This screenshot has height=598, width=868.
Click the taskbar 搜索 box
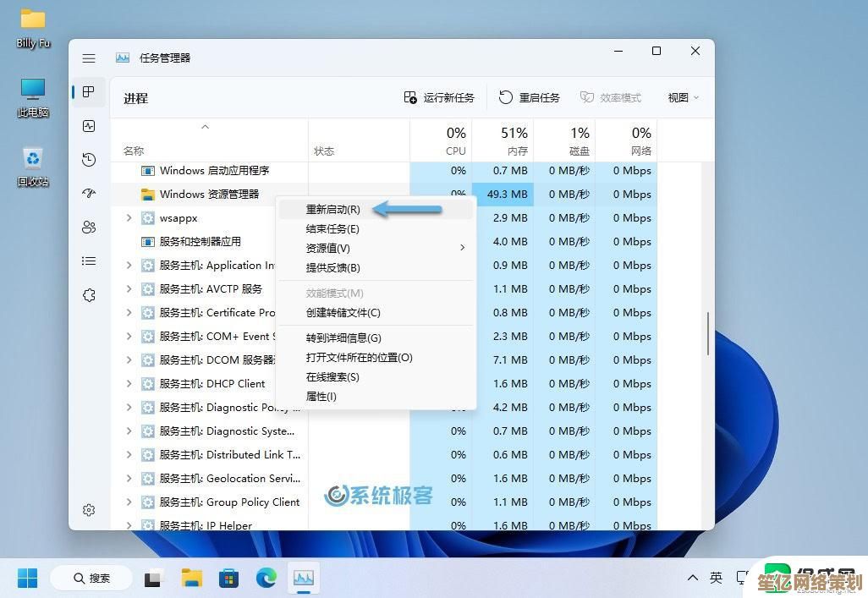[x=91, y=578]
